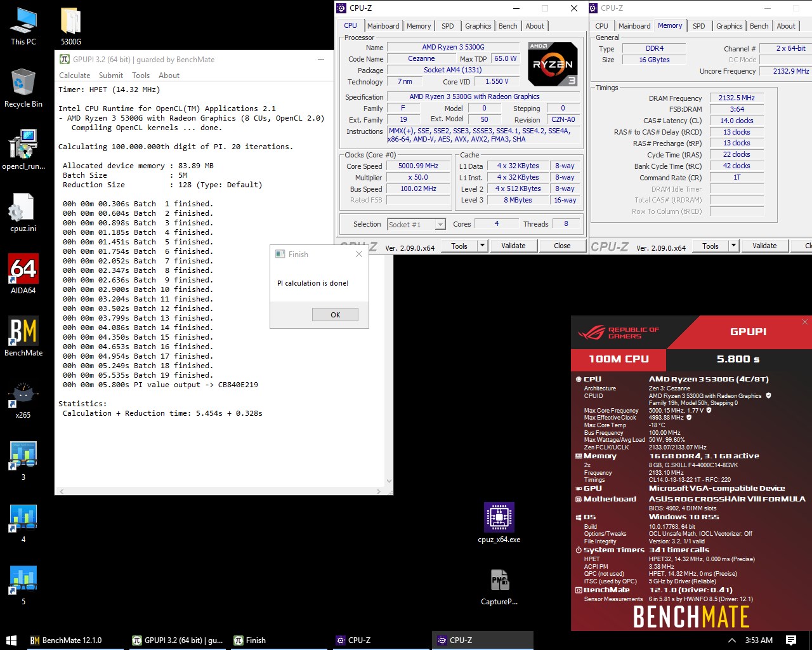Click the AMD Ryzen 3 logo in CPU-Z

553,64
